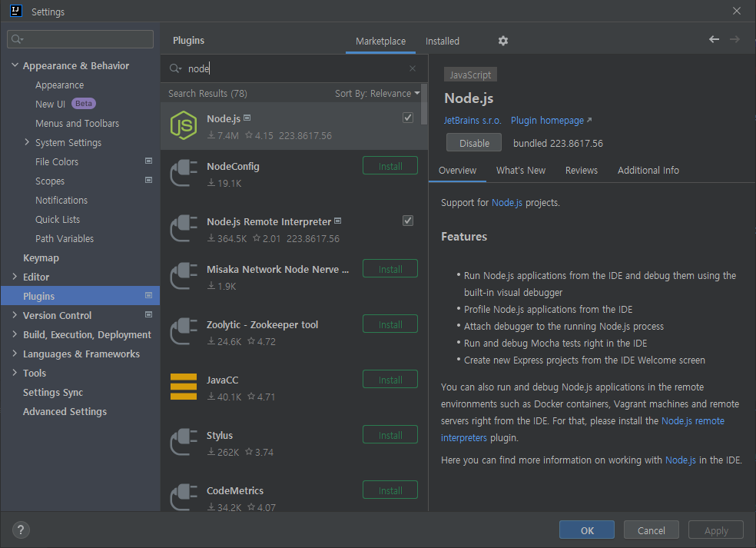Expand the Version Control node
756x548 pixels.
[15, 315]
